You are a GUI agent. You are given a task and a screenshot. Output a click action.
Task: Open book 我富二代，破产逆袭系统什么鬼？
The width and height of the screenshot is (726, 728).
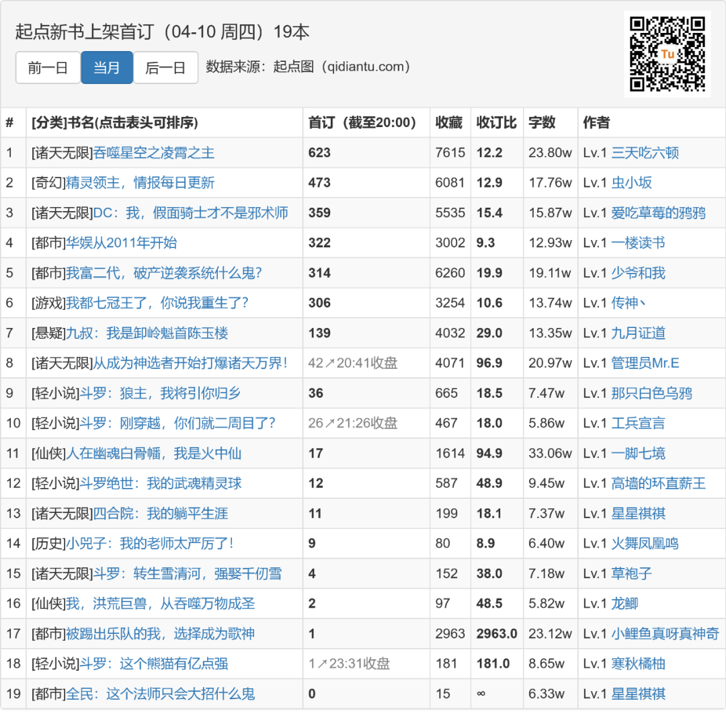click(164, 273)
